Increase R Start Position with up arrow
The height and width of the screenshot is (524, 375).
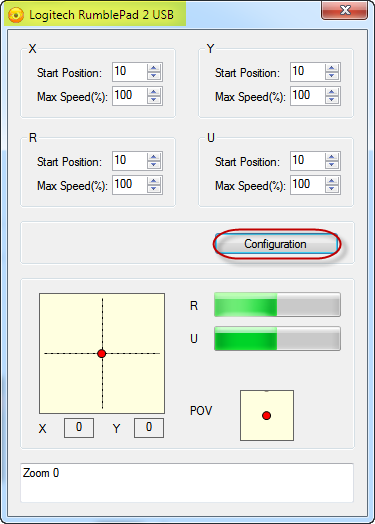[154, 157]
